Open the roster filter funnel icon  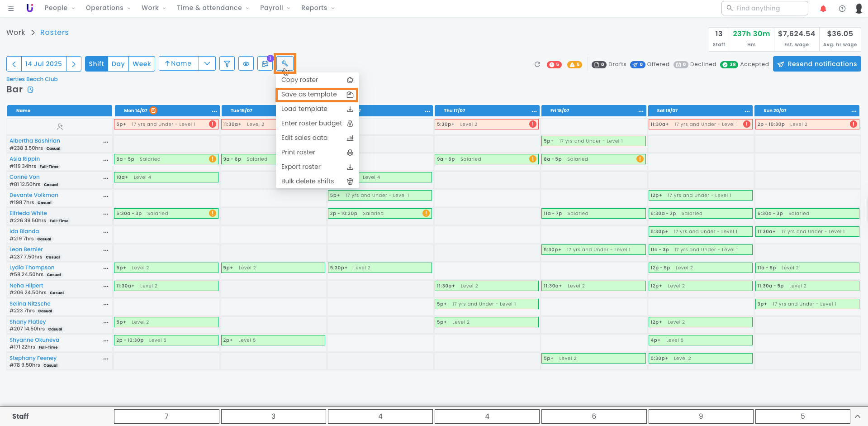click(227, 64)
